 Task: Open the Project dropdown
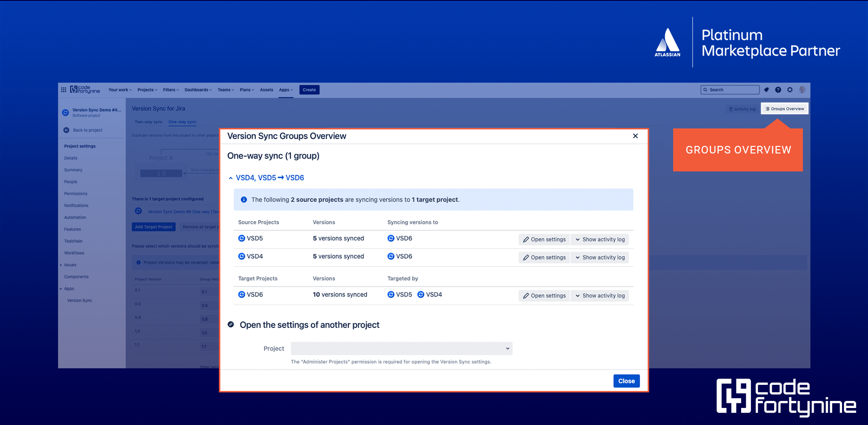(x=401, y=348)
